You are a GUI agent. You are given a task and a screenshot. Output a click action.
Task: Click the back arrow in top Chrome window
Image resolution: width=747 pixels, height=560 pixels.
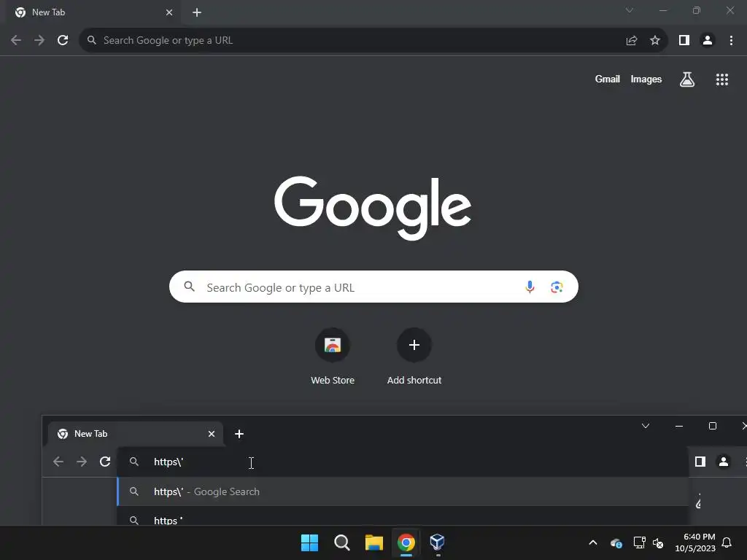[16, 41]
